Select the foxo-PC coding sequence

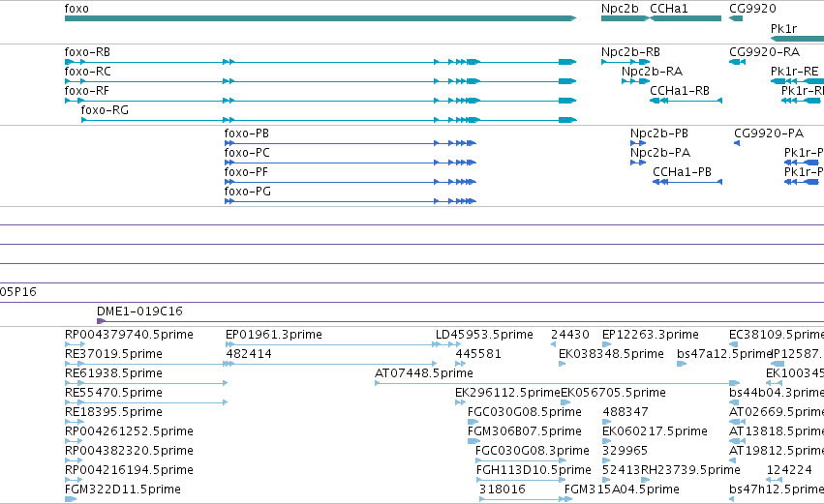[x=247, y=153]
